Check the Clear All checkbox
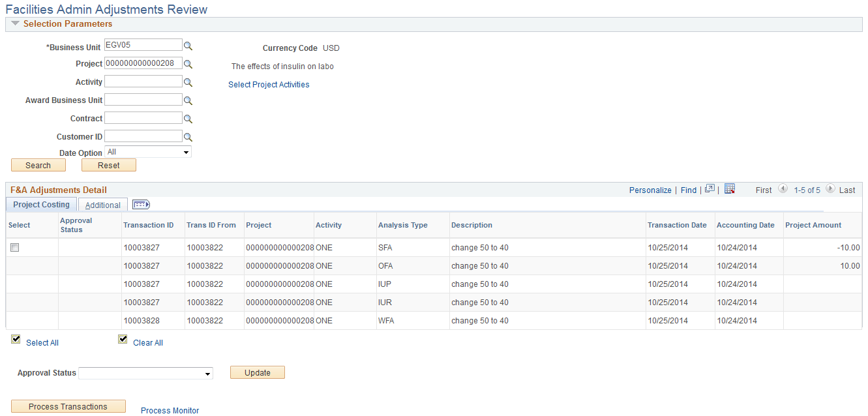Screen dimensions: 868x416 pyautogui.click(x=123, y=338)
